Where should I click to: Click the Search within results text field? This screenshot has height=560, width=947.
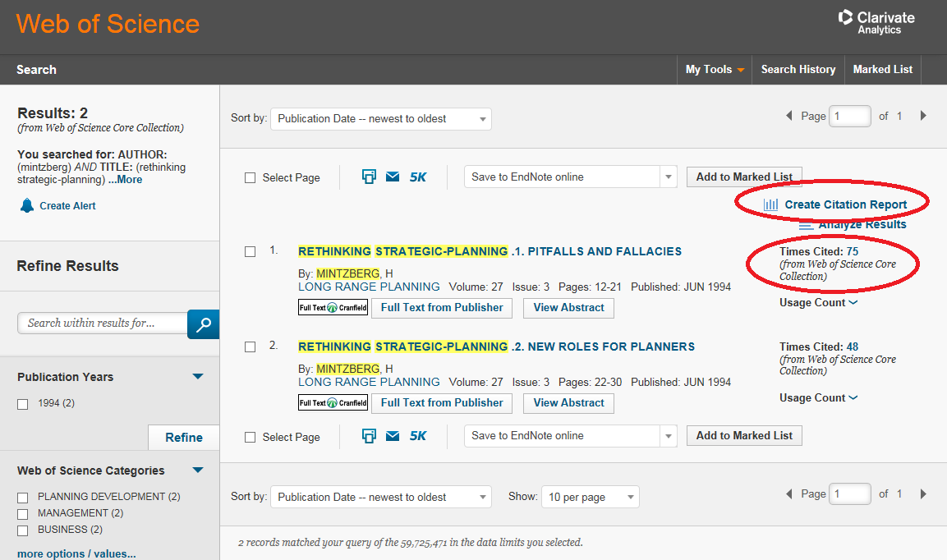[102, 323]
